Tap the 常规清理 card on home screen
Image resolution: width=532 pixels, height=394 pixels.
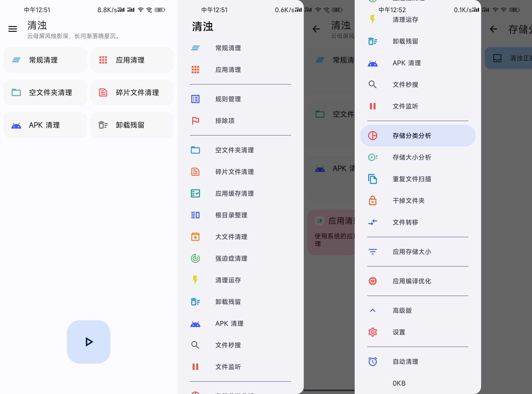pos(45,60)
